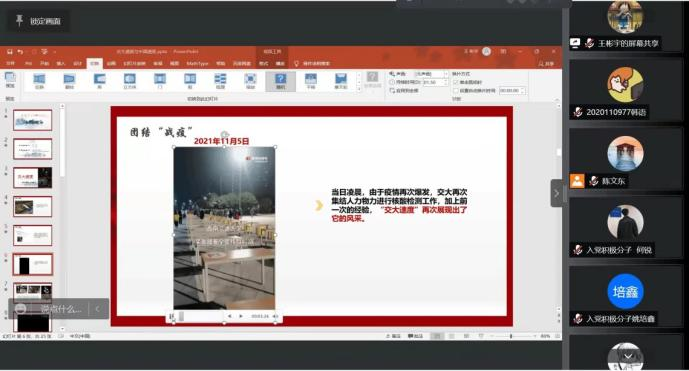Open the transition sound dropdown
This screenshot has width=689, height=371.
pyautogui.click(x=431, y=74)
